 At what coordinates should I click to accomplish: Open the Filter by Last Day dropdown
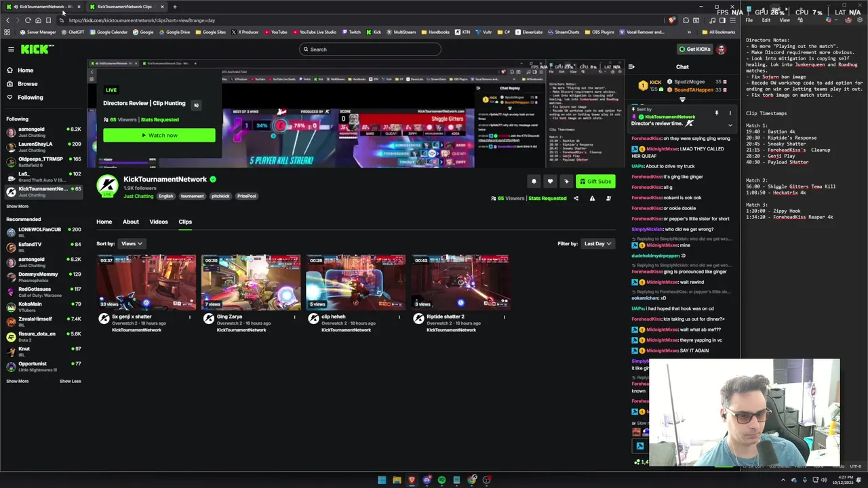click(597, 243)
